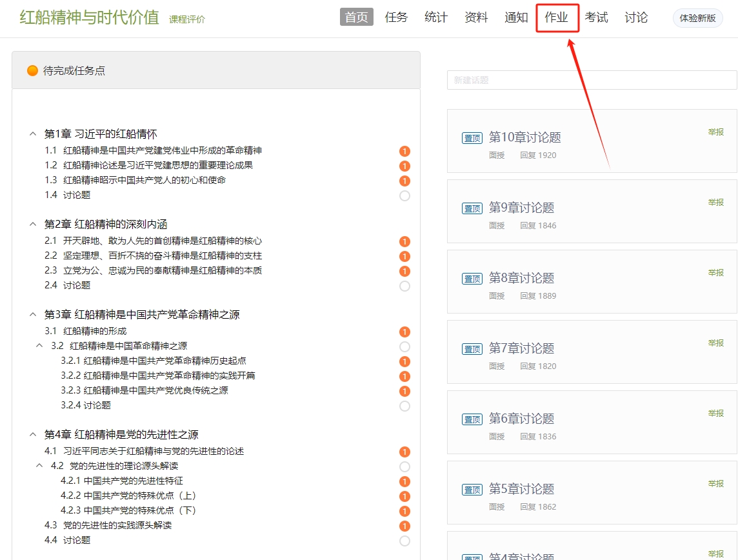Open the 课程评价 link
738x560 pixels.
click(187, 19)
